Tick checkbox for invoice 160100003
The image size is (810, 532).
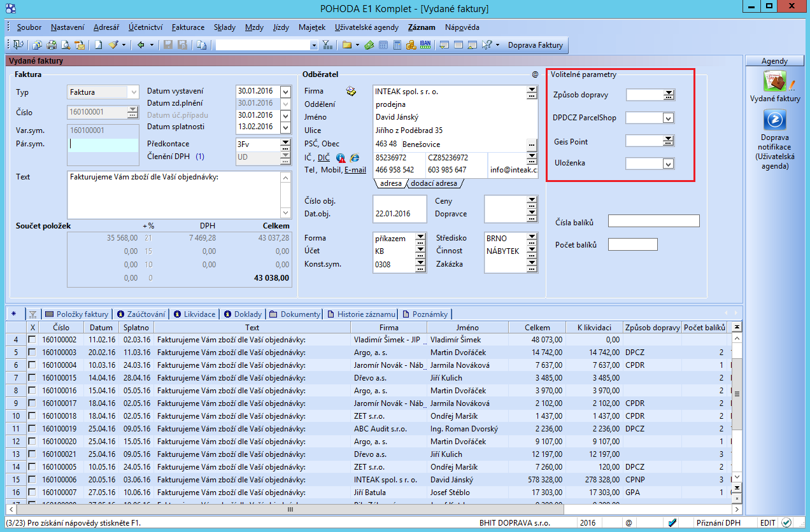coord(32,353)
